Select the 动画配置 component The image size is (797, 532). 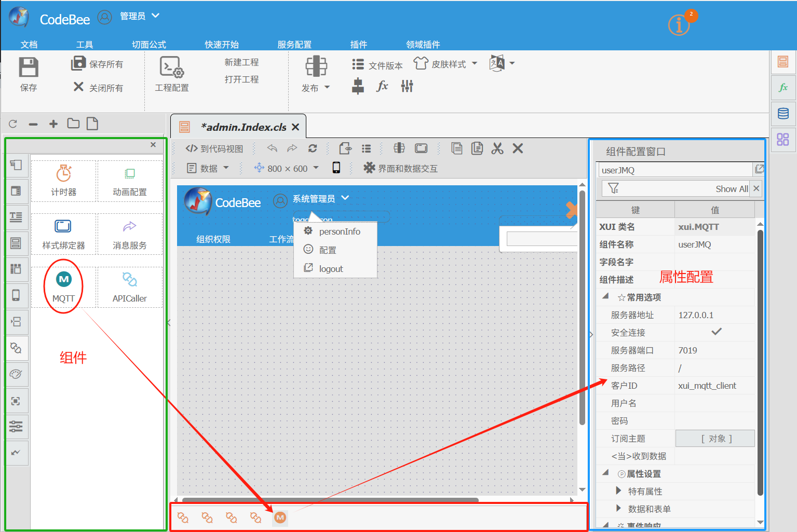(130, 180)
